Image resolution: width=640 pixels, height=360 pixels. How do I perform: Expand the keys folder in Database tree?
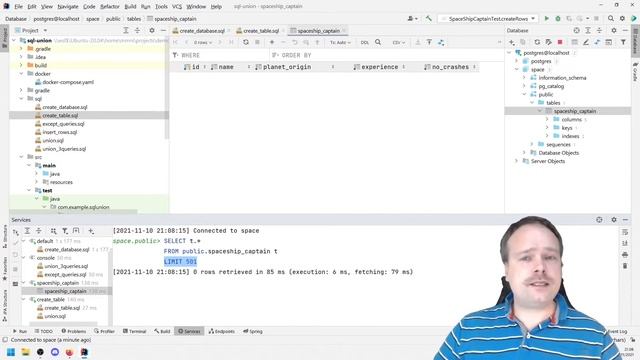coord(547,128)
